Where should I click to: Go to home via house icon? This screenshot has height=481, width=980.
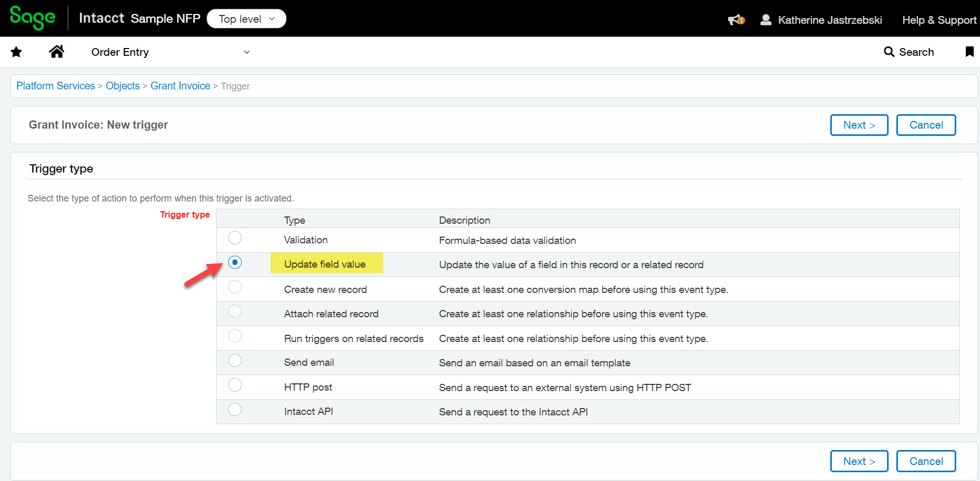tap(56, 52)
